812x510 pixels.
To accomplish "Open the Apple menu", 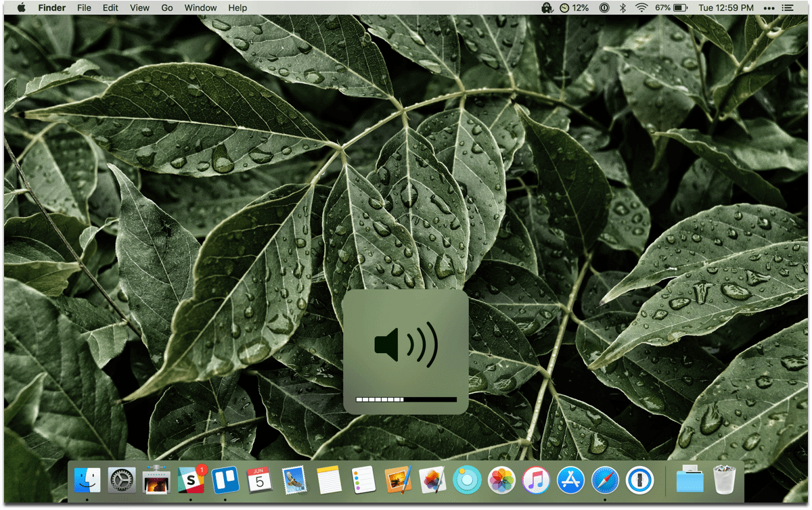I will (21, 8).
